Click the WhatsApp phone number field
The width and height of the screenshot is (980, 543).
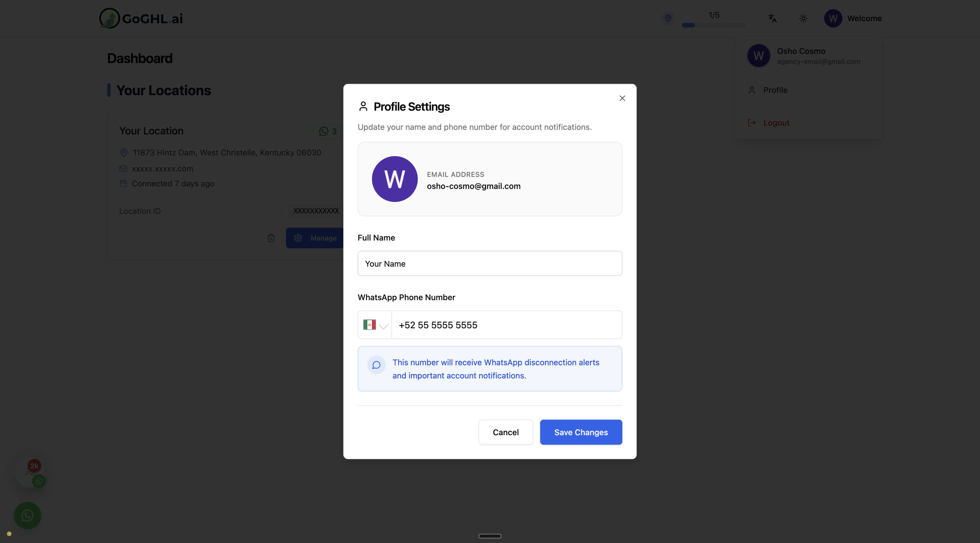506,325
